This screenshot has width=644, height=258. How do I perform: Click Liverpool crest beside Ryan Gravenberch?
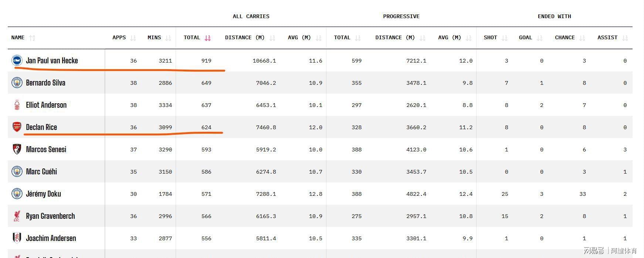click(17, 216)
